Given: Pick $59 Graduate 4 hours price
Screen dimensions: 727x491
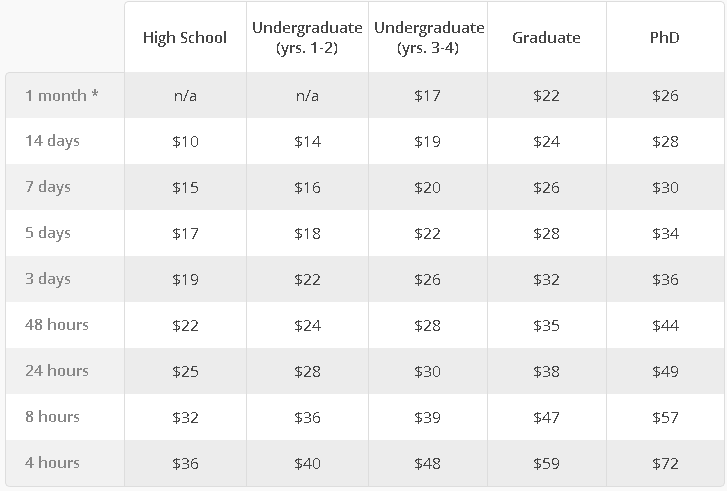Looking at the screenshot, I should pos(546,464).
